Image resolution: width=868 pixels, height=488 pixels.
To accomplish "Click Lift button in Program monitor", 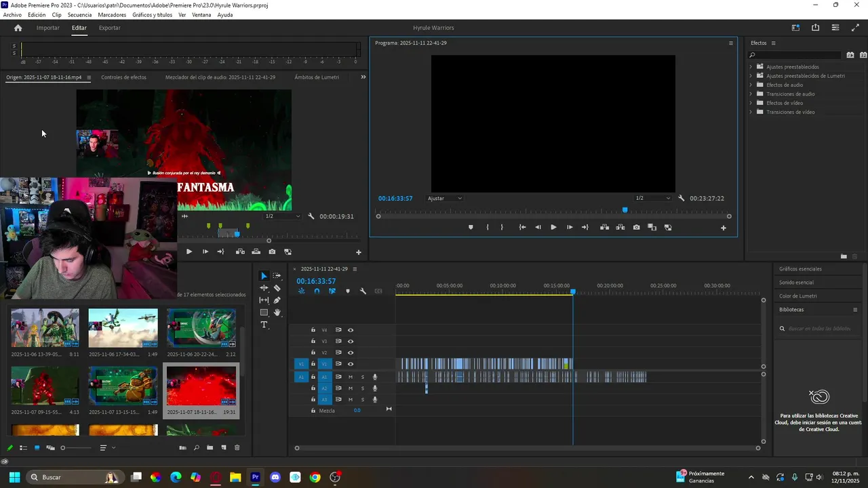I will click(x=604, y=228).
